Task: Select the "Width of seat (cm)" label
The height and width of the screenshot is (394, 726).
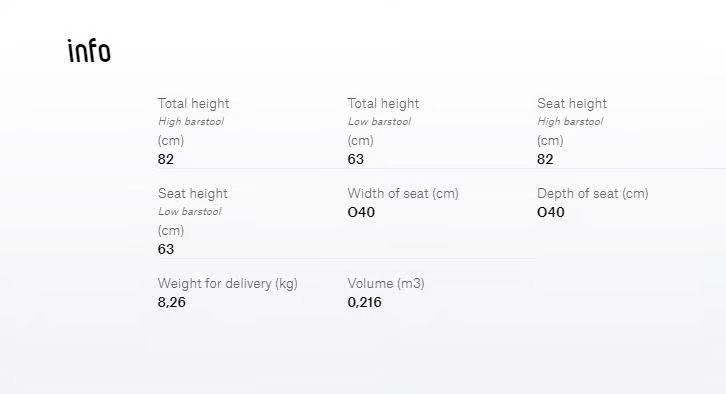Action: pyautogui.click(x=403, y=194)
